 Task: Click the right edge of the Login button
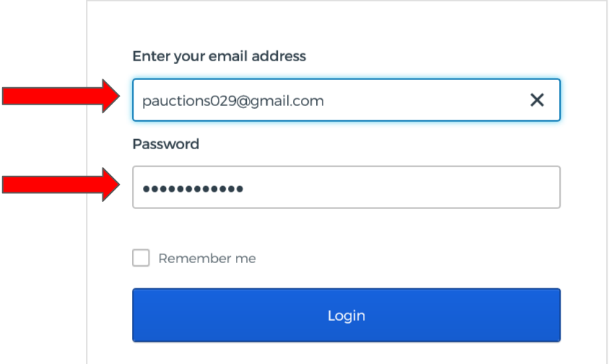[553, 316]
